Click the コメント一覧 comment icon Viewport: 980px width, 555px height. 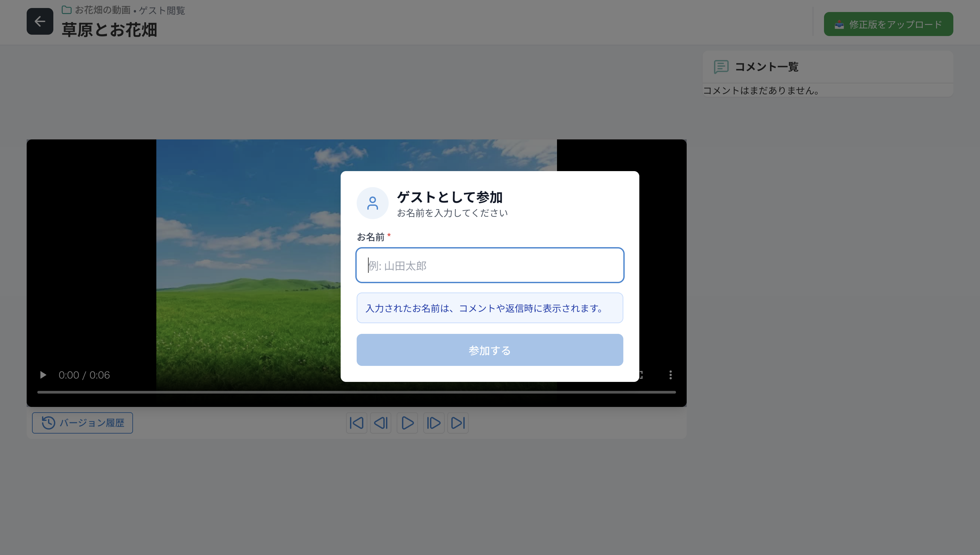click(721, 67)
